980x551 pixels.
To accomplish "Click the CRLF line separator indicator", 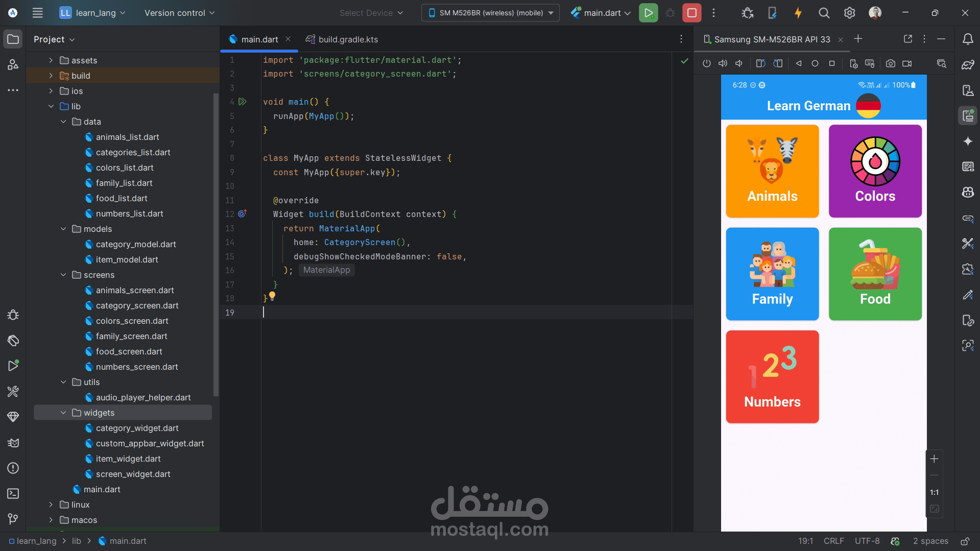I will (x=833, y=541).
